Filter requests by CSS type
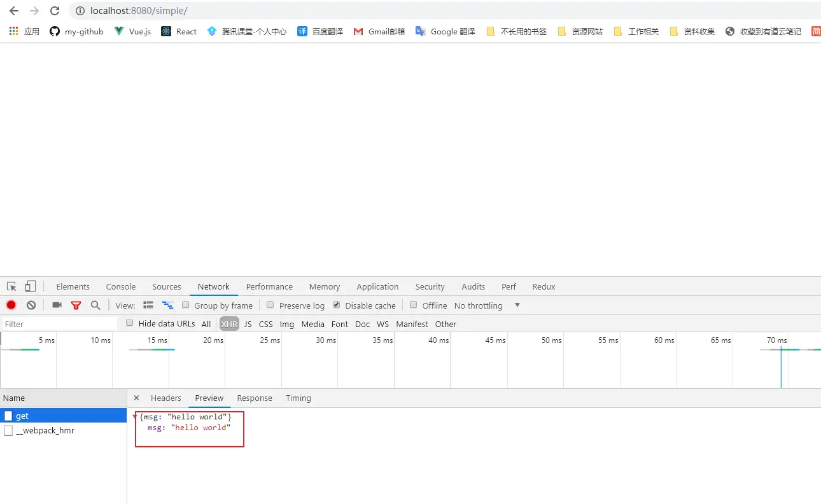 coord(266,324)
